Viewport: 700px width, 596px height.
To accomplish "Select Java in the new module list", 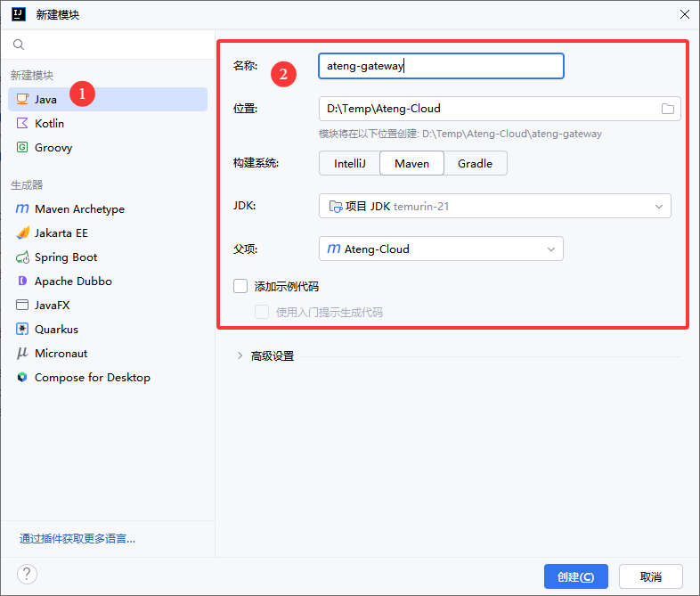I will (45, 100).
